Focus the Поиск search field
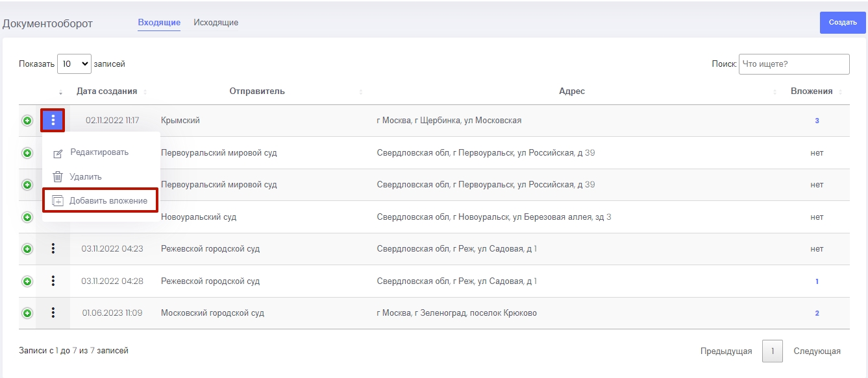Viewport: 868px width, 378px height. [x=793, y=64]
